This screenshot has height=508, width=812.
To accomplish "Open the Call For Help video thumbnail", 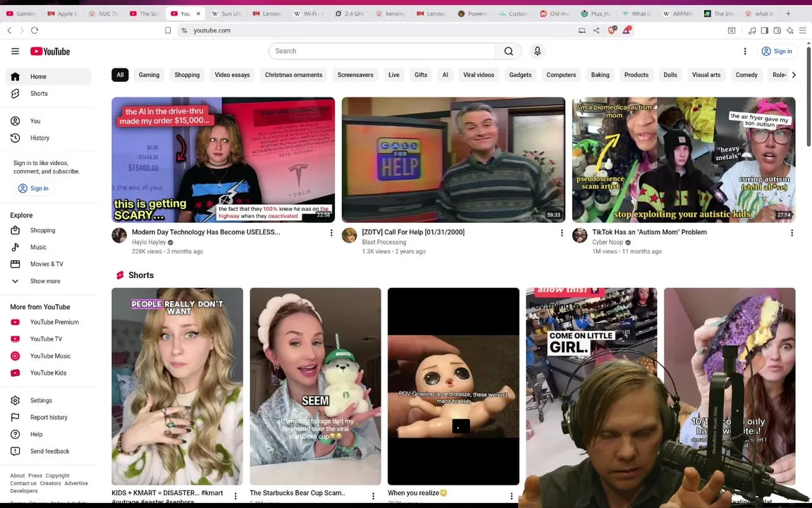I will tap(453, 160).
